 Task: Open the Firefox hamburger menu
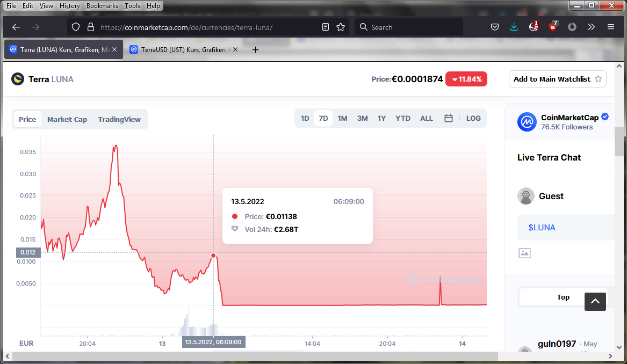tap(610, 27)
